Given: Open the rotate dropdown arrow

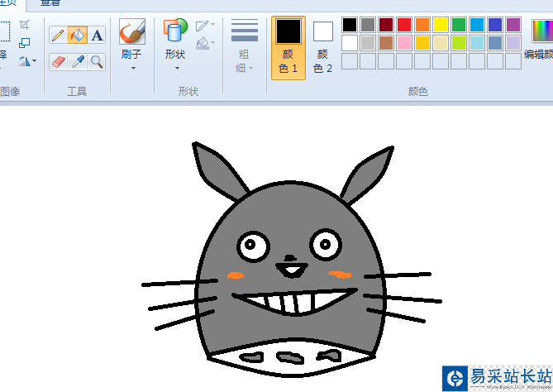Looking at the screenshot, I should [35, 61].
